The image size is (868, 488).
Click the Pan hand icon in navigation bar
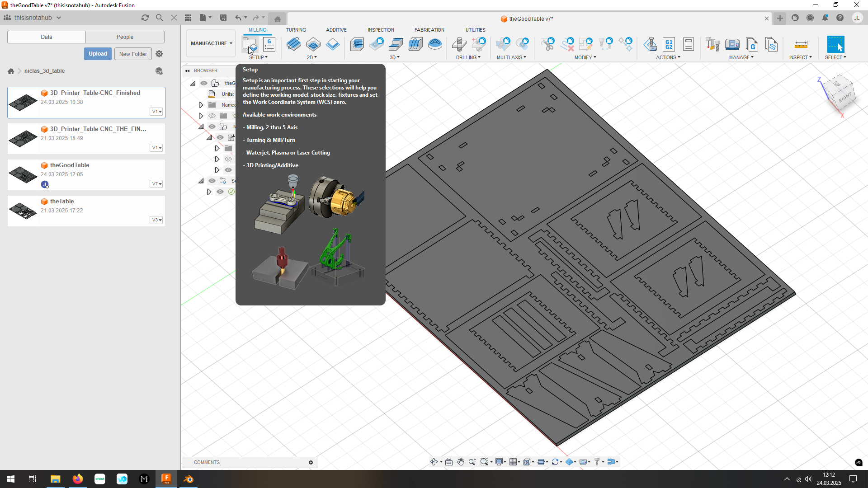pyautogui.click(x=461, y=462)
